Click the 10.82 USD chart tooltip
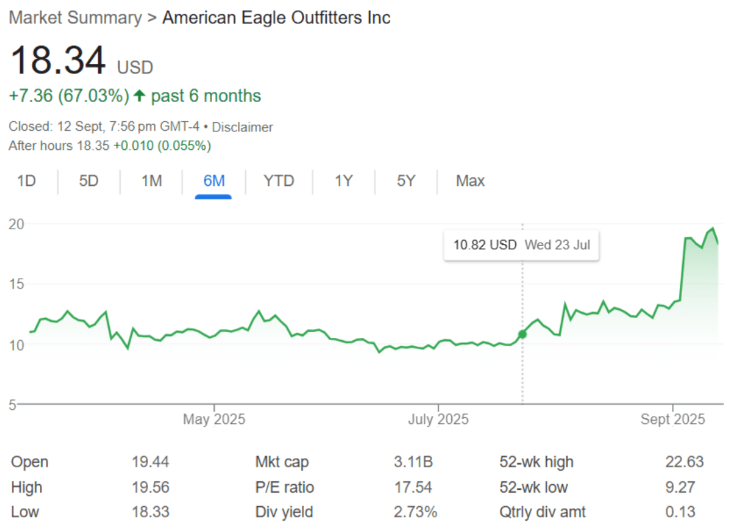 click(521, 245)
